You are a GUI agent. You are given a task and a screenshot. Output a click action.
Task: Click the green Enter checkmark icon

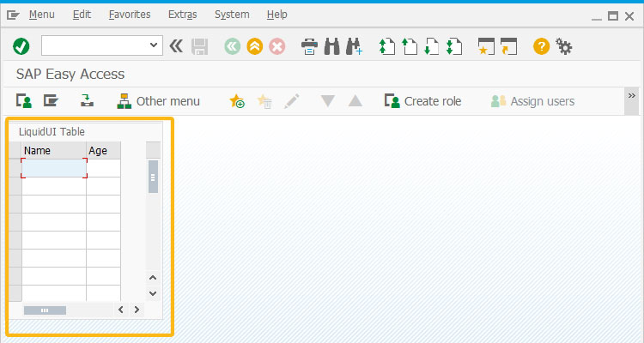[x=21, y=46]
